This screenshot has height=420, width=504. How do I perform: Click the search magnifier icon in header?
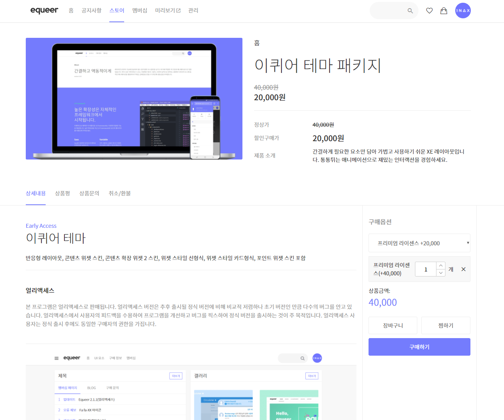point(410,11)
